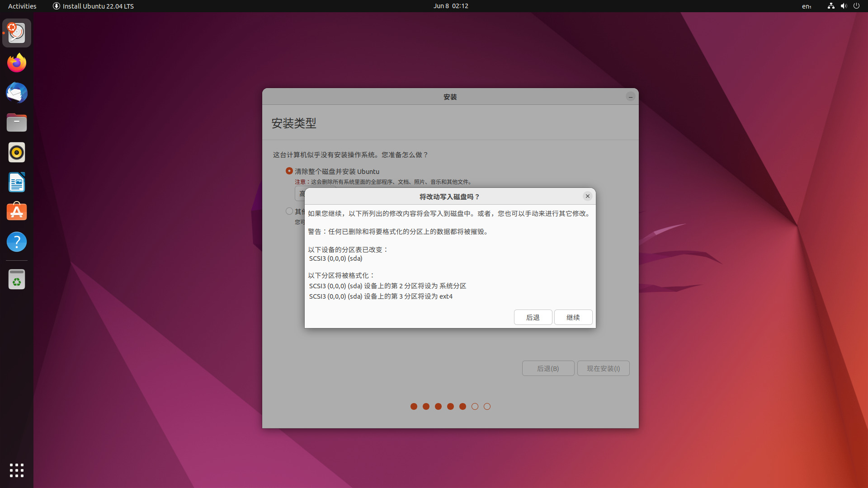Click the fifth progress dot indicator
This screenshot has width=868, height=488.
click(x=462, y=406)
